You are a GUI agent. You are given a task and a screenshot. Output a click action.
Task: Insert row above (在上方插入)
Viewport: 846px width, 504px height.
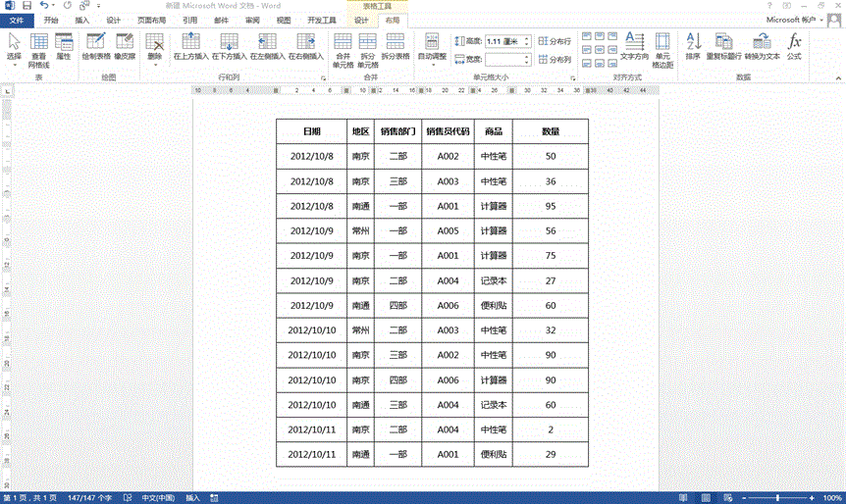tap(190, 45)
